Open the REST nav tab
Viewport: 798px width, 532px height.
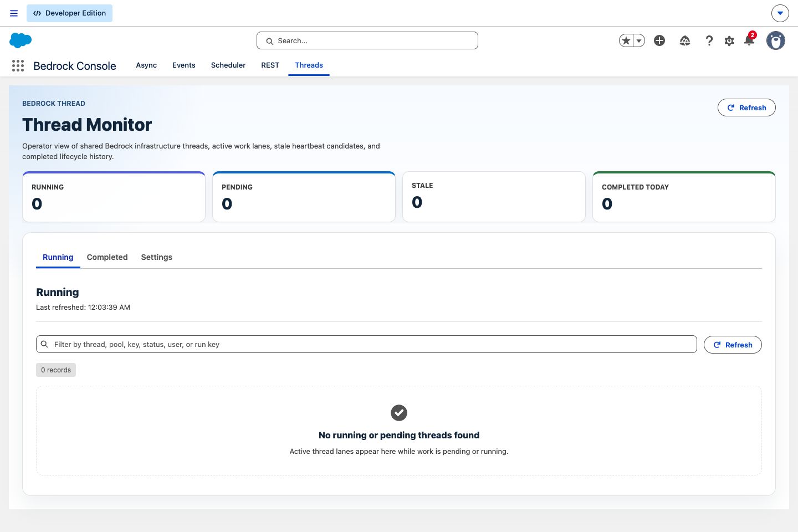pos(270,65)
